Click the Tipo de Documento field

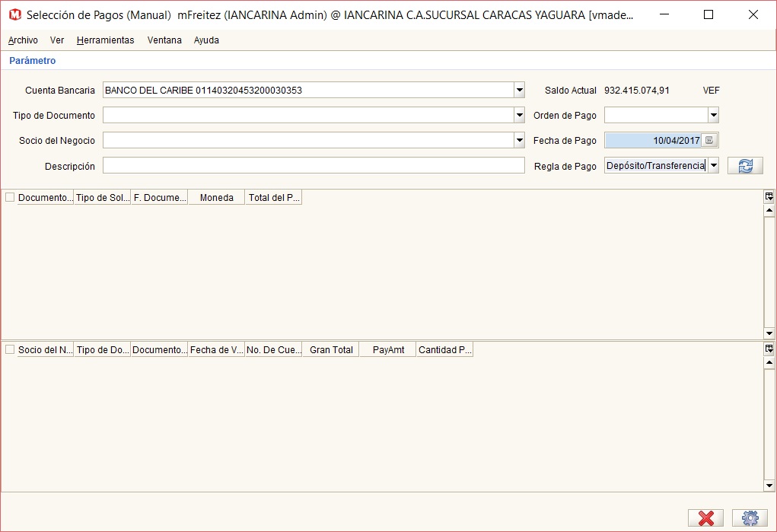click(x=309, y=116)
